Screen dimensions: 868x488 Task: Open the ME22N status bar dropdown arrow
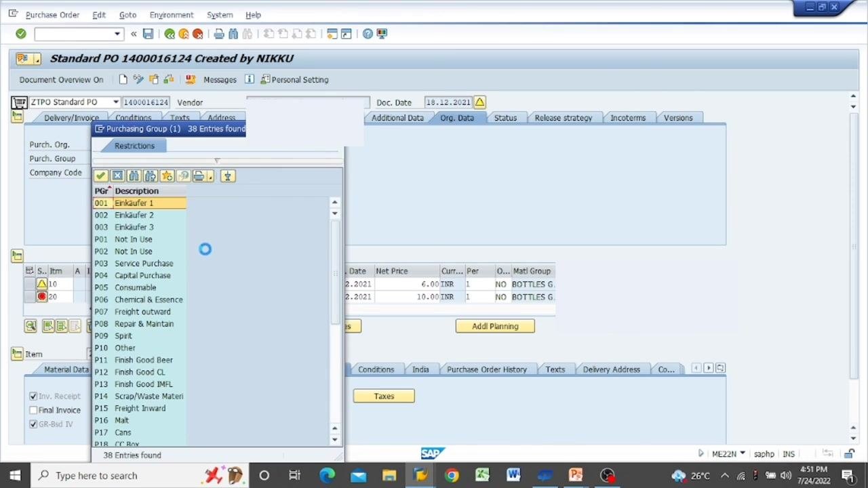point(743,453)
